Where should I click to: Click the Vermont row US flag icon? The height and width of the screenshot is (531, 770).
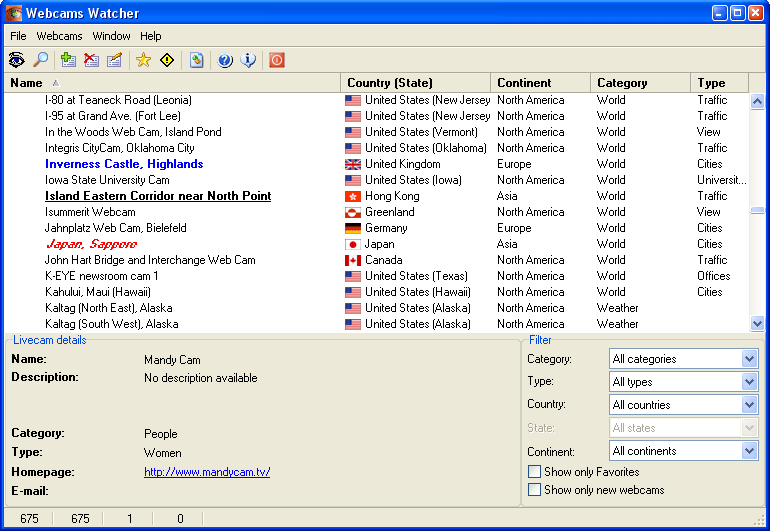[x=353, y=133]
